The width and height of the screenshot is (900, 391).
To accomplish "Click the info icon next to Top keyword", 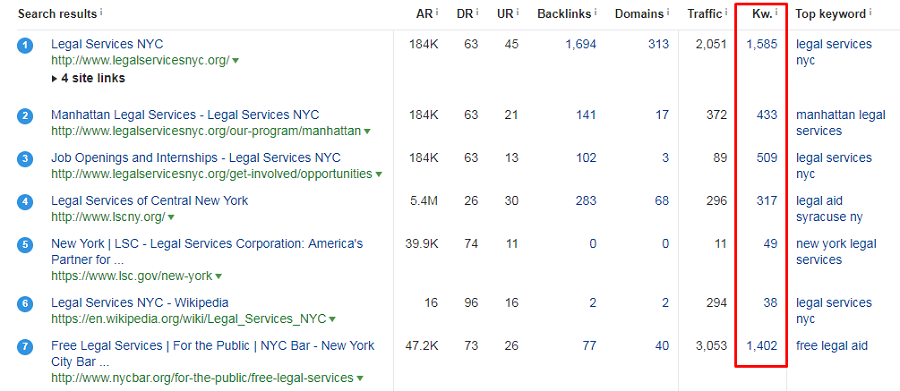I will [x=870, y=11].
